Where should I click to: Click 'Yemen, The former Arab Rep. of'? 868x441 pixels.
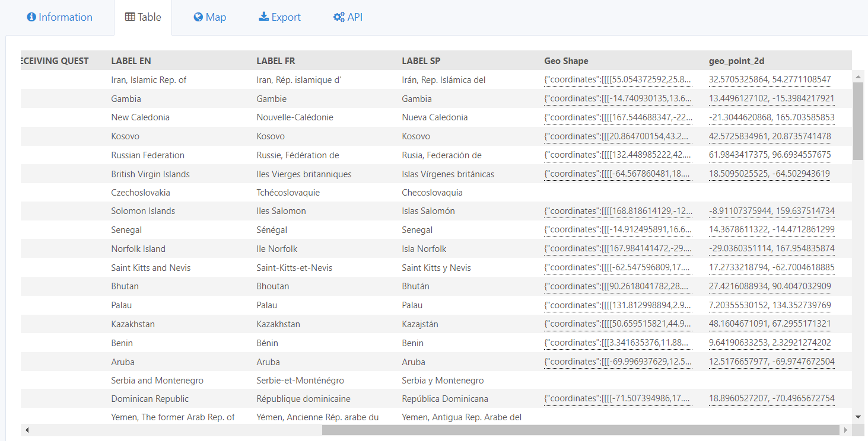click(173, 417)
